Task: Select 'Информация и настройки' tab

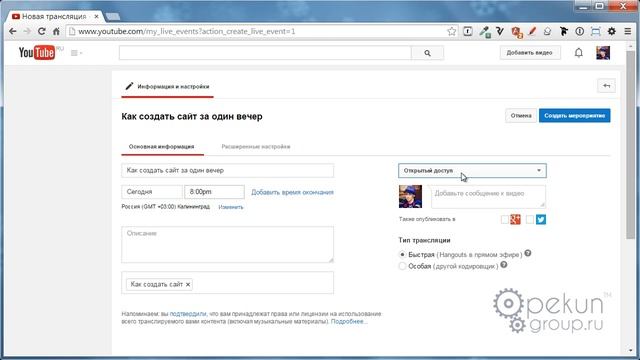Action: click(x=167, y=87)
